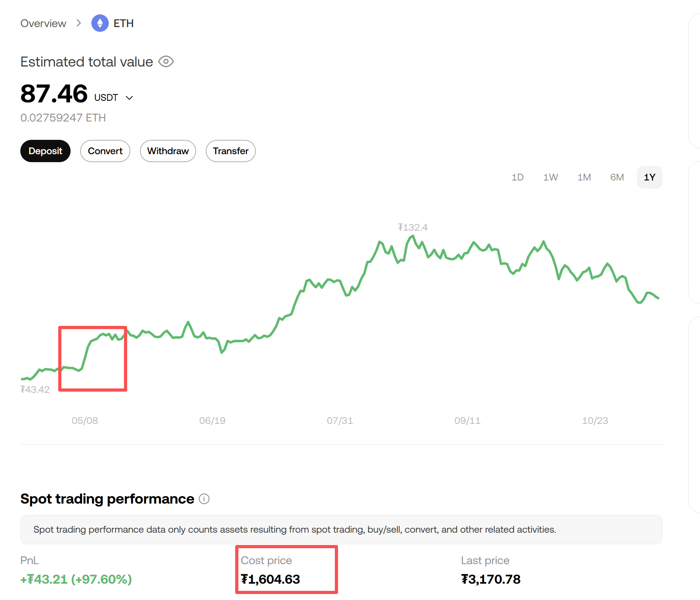
Task: Open the USDT currency dropdown
Action: [129, 98]
